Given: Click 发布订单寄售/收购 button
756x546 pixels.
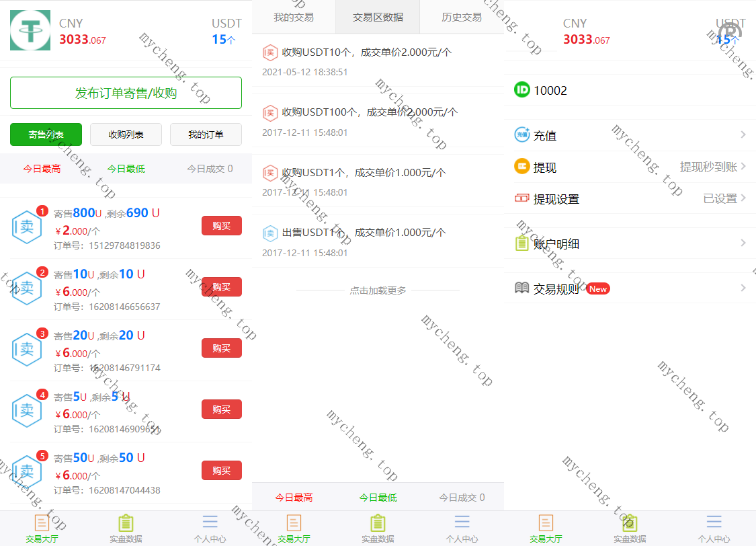Looking at the screenshot, I should [126, 93].
